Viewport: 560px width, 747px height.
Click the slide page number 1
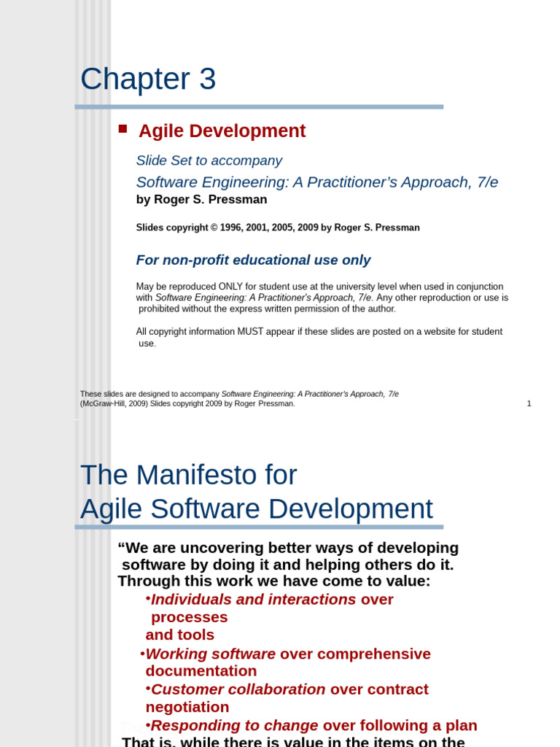pyautogui.click(x=529, y=403)
